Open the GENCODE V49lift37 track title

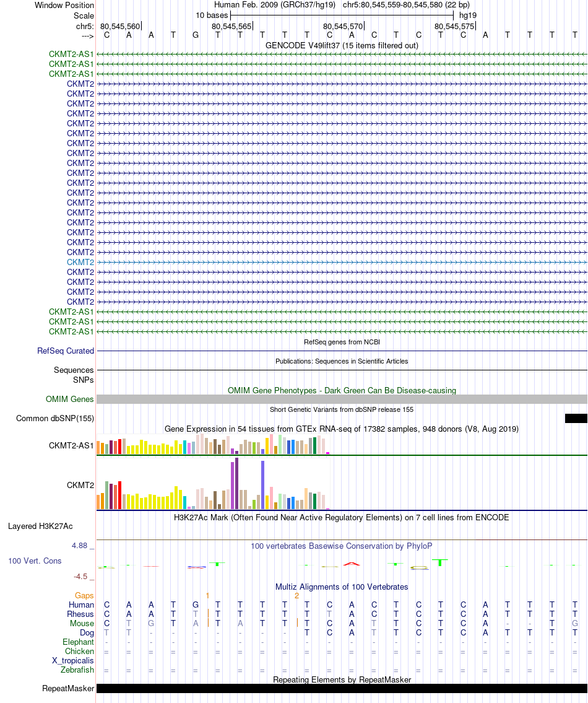tap(342, 45)
